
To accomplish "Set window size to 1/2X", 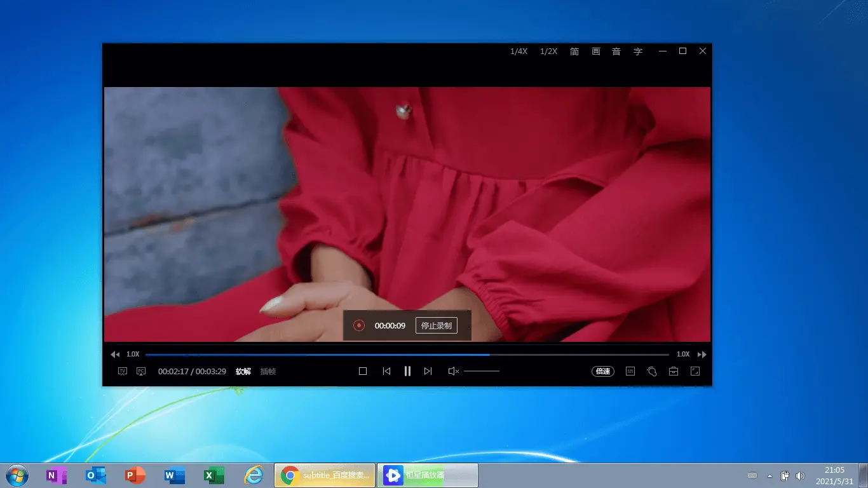I will (548, 51).
